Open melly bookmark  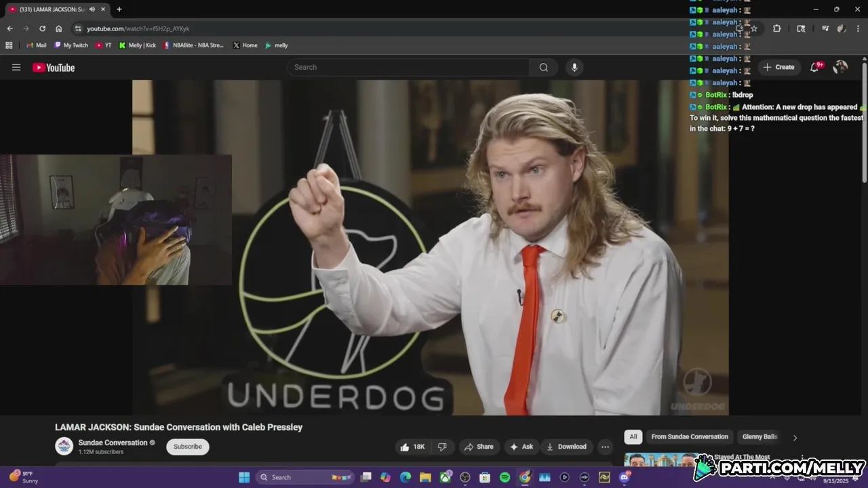[277, 45]
